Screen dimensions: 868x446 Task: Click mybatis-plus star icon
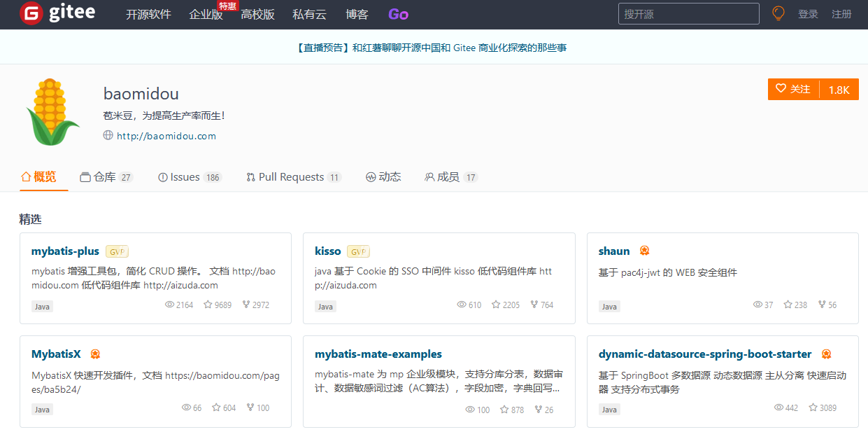208,305
